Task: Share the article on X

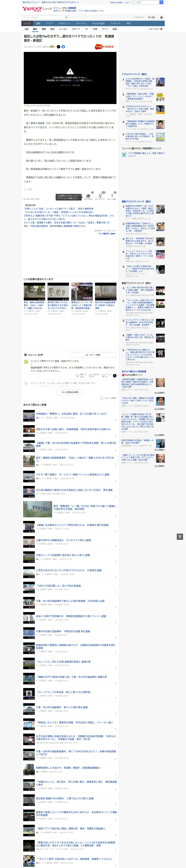Action: [x=58, y=47]
